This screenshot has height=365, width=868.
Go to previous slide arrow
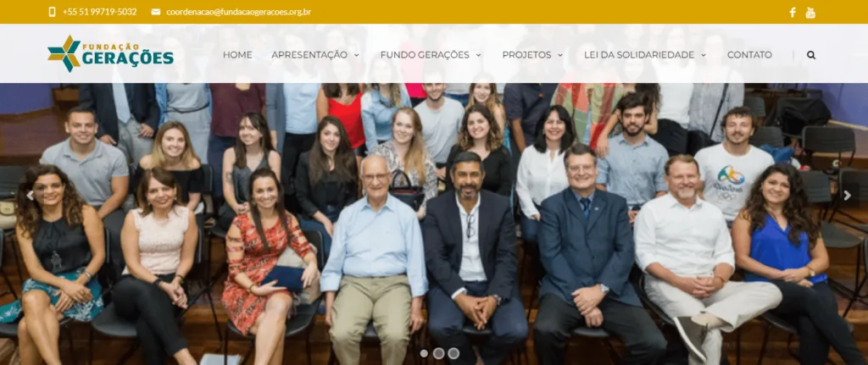30,196
